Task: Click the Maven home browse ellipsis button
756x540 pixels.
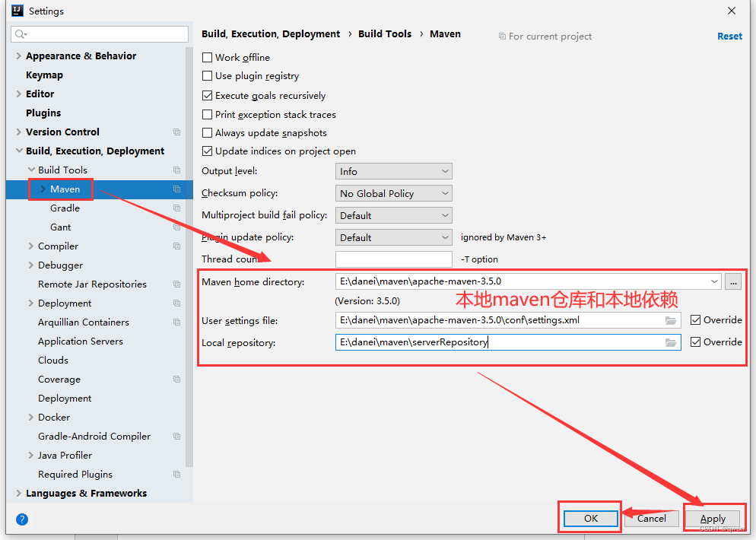Action: (x=733, y=281)
